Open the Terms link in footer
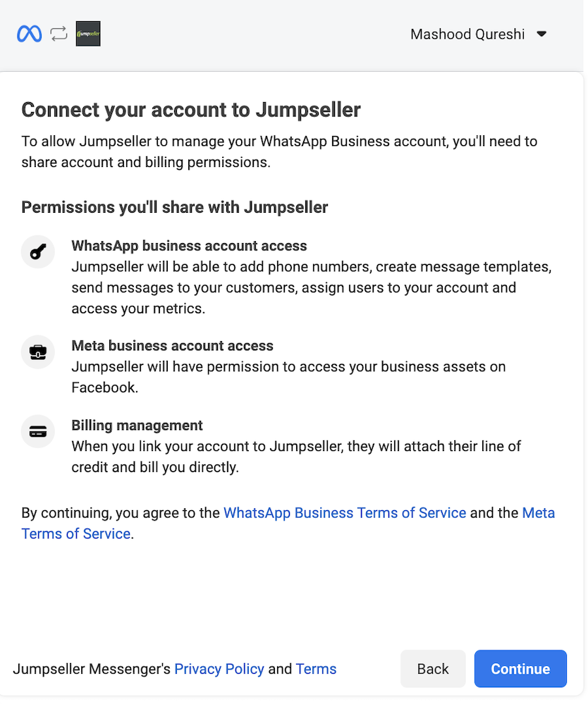588x704 pixels. (x=317, y=669)
